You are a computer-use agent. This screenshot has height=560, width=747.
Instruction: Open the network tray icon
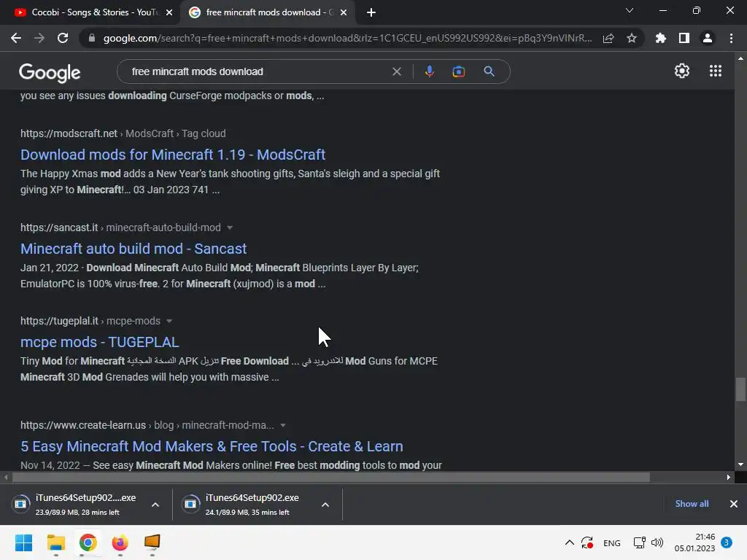[x=639, y=542]
